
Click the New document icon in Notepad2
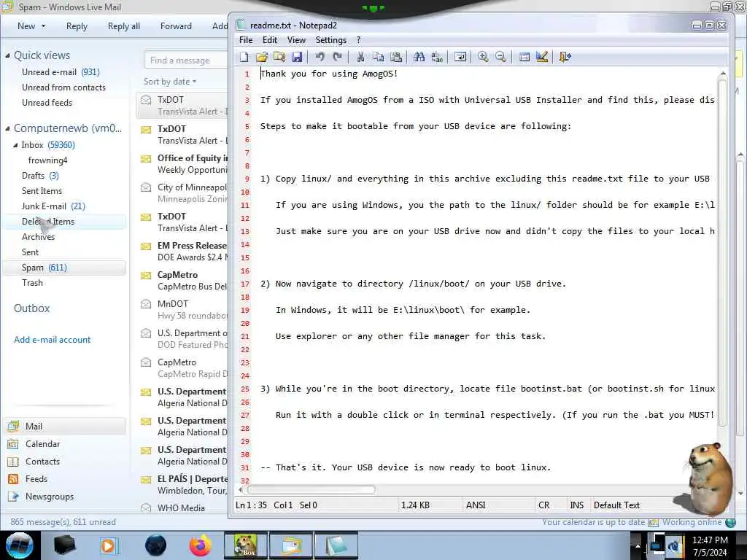pyautogui.click(x=244, y=57)
